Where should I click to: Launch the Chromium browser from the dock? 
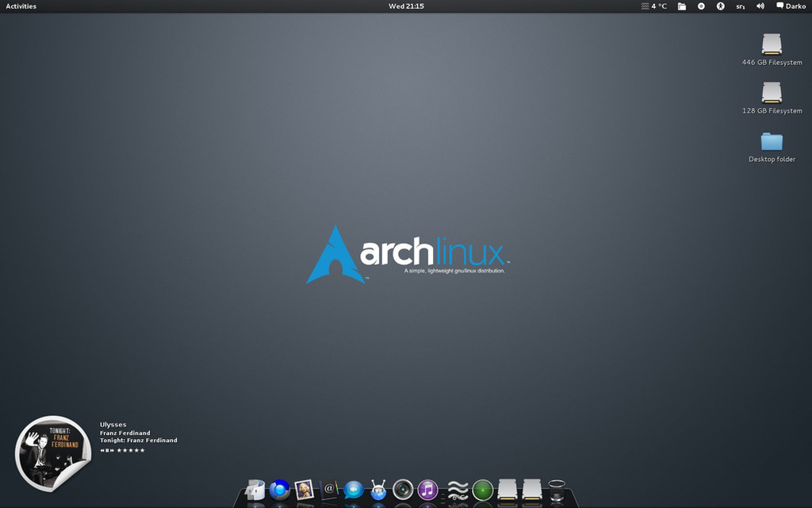[x=280, y=490]
